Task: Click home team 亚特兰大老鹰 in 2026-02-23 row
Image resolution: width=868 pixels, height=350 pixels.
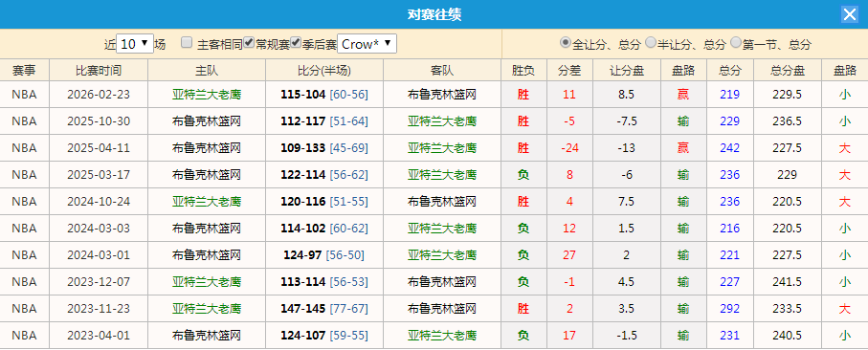Action: (207, 95)
